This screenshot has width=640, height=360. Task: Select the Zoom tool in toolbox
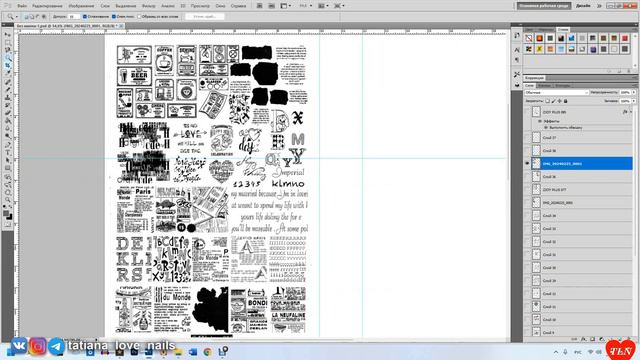[x=8, y=200]
